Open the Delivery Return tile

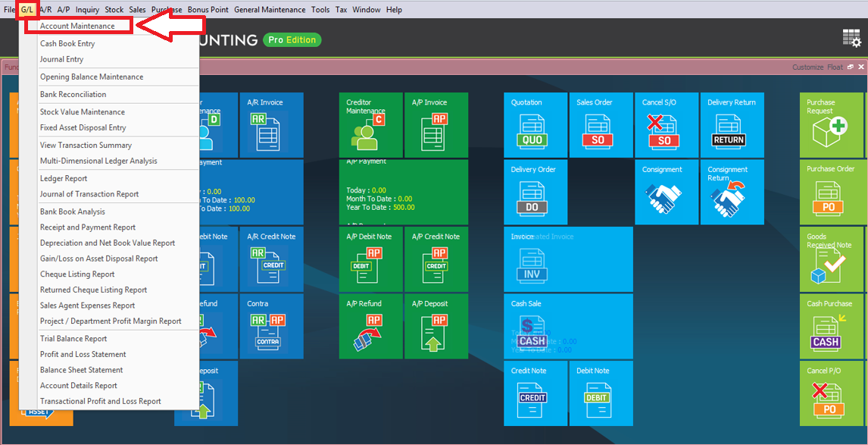[x=731, y=125]
